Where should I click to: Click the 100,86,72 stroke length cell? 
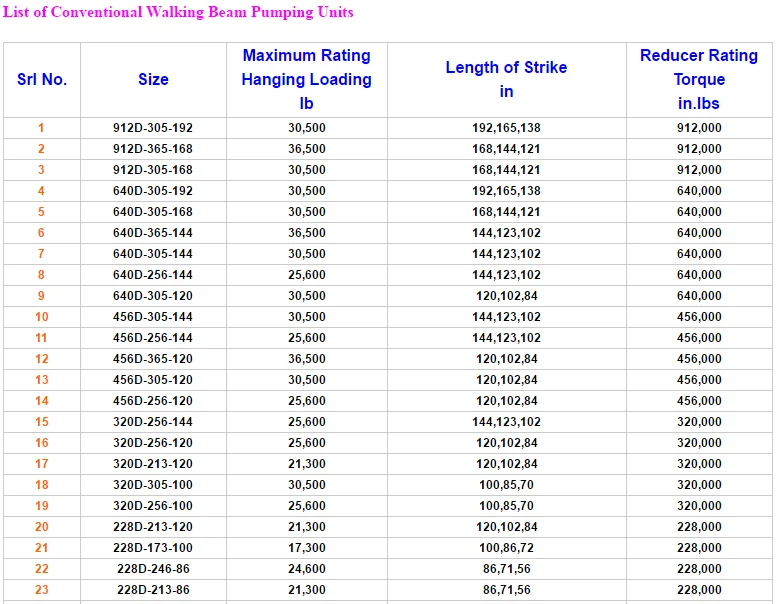[x=506, y=548]
